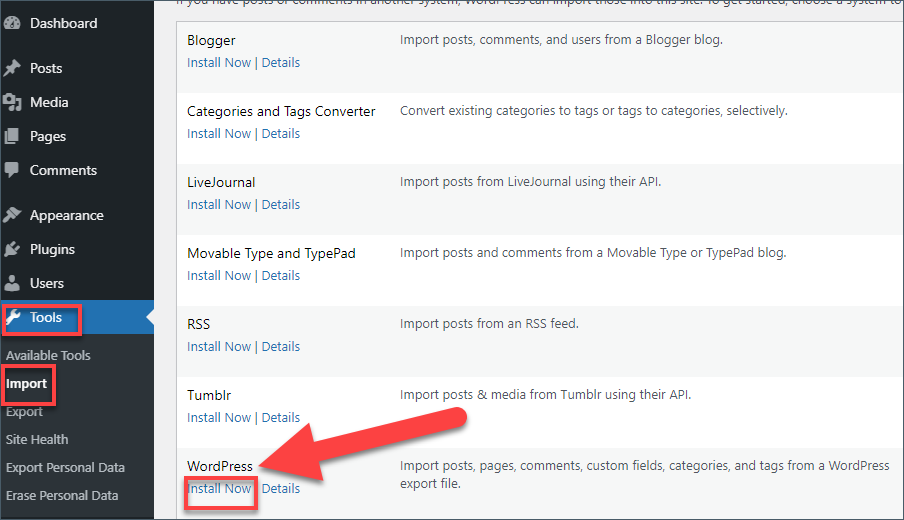
Task: Click Movable Type 'Import posts and comments' description
Action: click(x=593, y=253)
